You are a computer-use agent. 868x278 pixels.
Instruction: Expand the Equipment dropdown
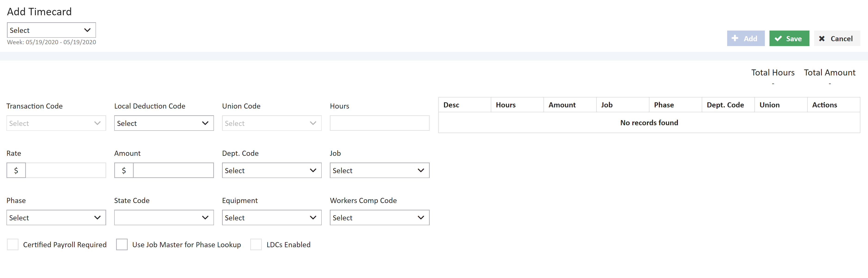[x=272, y=218]
